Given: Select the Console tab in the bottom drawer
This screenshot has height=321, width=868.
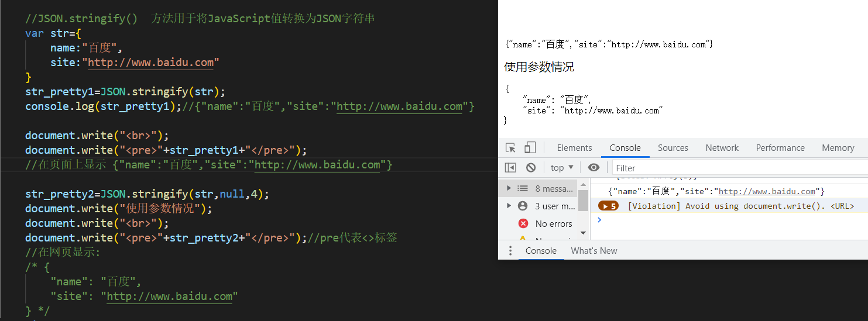Looking at the screenshot, I should tap(541, 250).
